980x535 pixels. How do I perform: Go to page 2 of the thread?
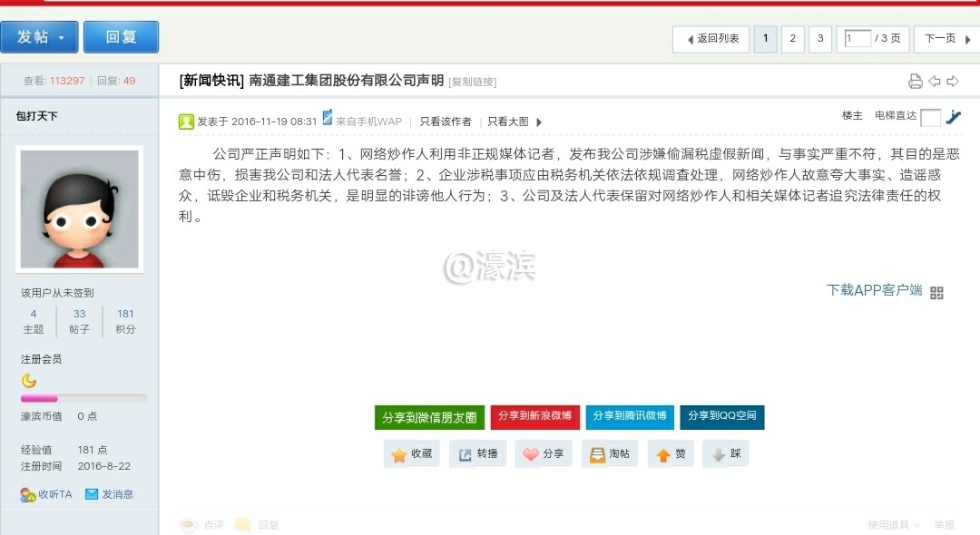(x=792, y=39)
